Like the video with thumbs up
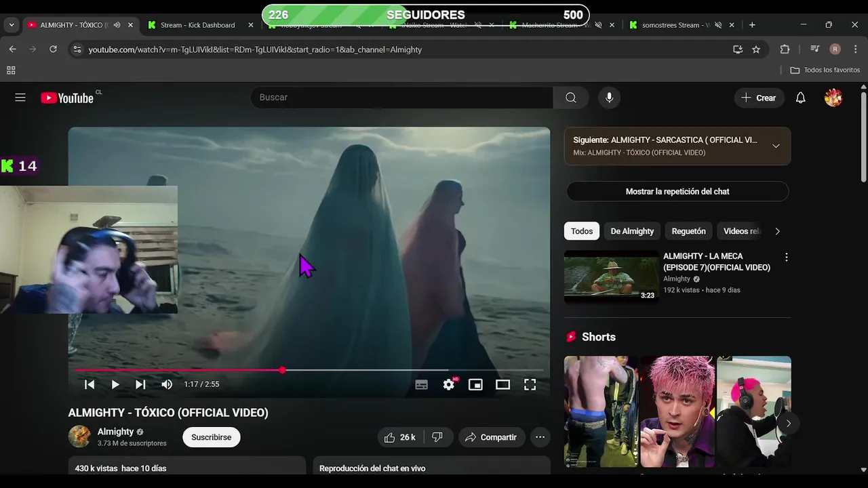Screen dimensions: 868x488 (x=399, y=437)
